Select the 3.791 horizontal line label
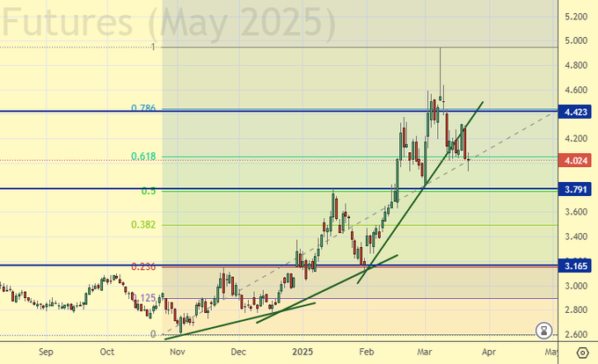Viewport: 598px width, 364px height. point(578,189)
